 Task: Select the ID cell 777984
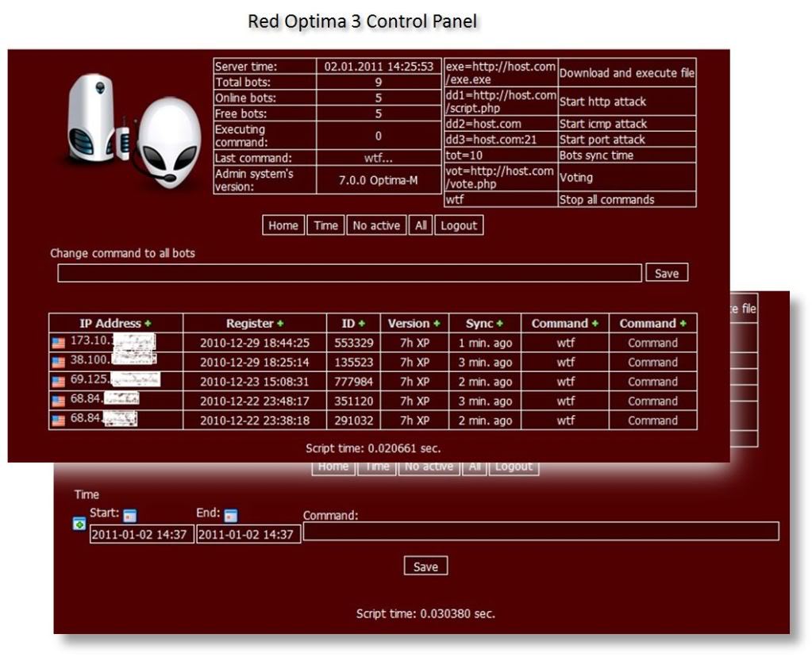354,382
